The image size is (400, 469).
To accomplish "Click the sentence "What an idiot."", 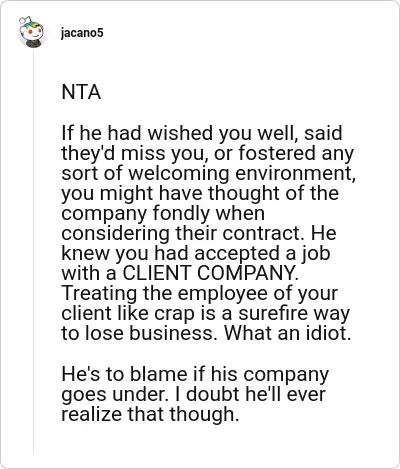I will 287,333.
